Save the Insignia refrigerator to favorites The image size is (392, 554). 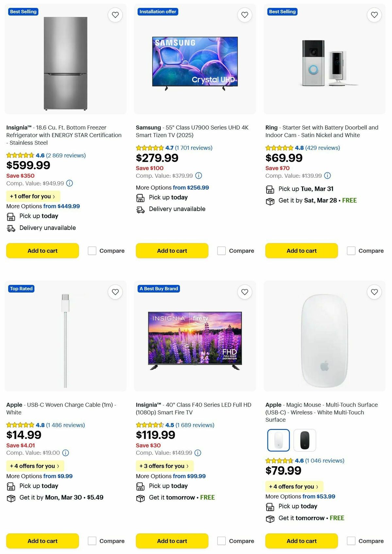pos(115,15)
